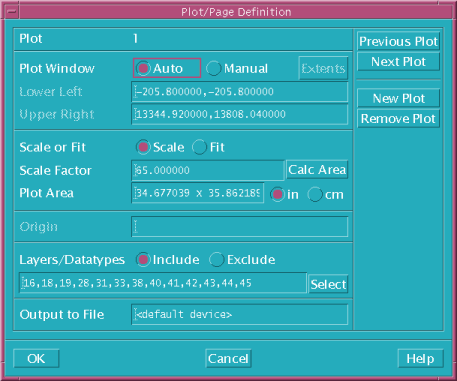Choose the Fit radio button
The width and height of the screenshot is (457, 381).
pos(209,147)
